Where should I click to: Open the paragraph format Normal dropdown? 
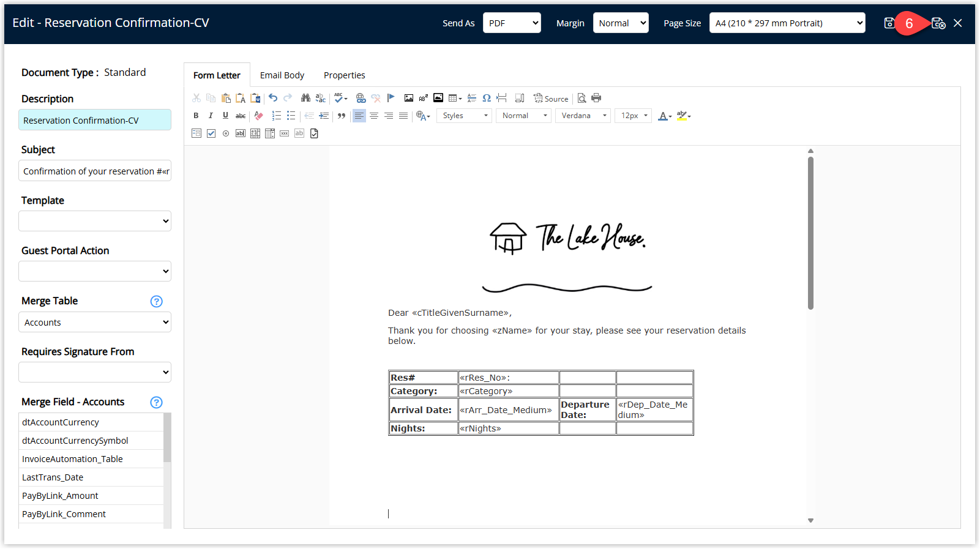[x=524, y=116]
